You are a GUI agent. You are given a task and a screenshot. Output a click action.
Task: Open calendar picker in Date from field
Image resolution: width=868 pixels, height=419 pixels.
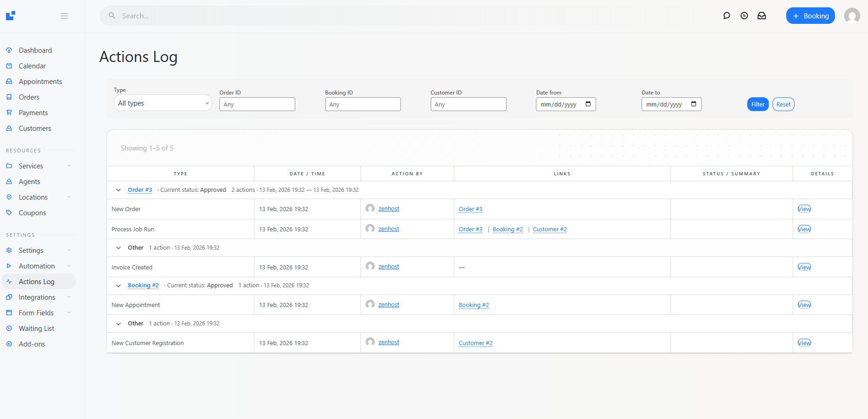point(588,104)
